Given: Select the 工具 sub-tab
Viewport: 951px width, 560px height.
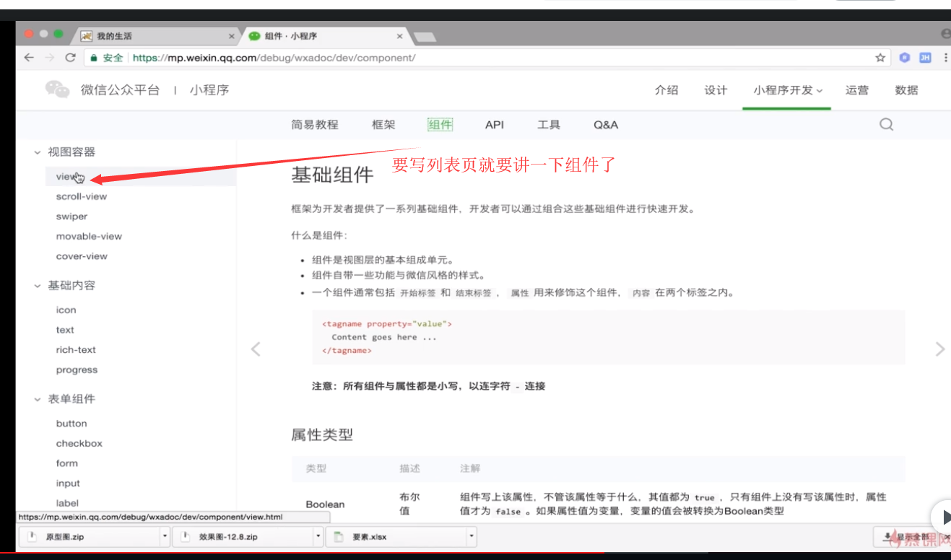Looking at the screenshot, I should coord(549,124).
